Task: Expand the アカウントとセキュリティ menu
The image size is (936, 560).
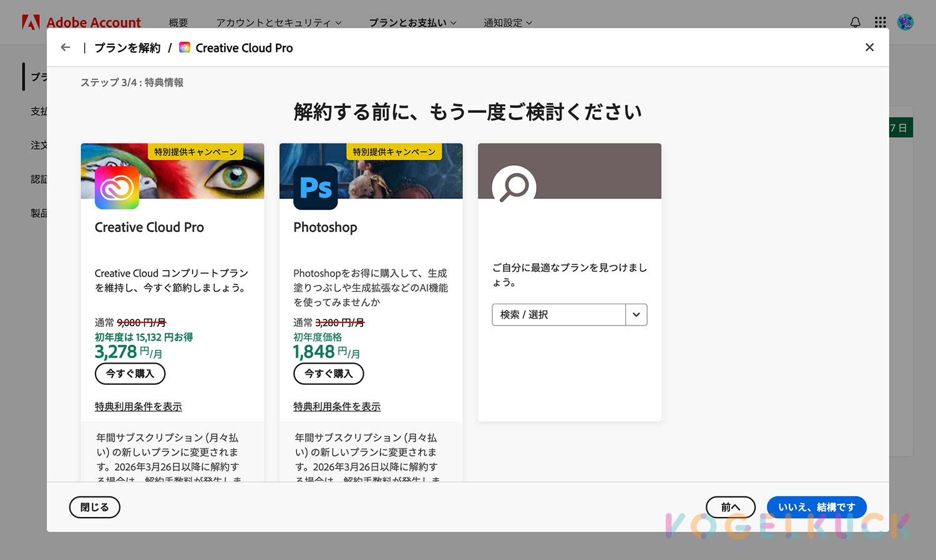Action: [x=277, y=22]
